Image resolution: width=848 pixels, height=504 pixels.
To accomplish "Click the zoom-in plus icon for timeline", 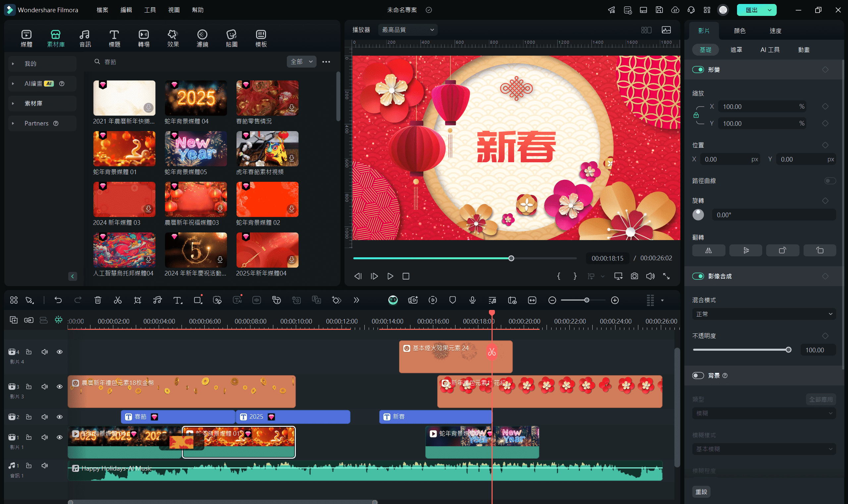I will [615, 300].
